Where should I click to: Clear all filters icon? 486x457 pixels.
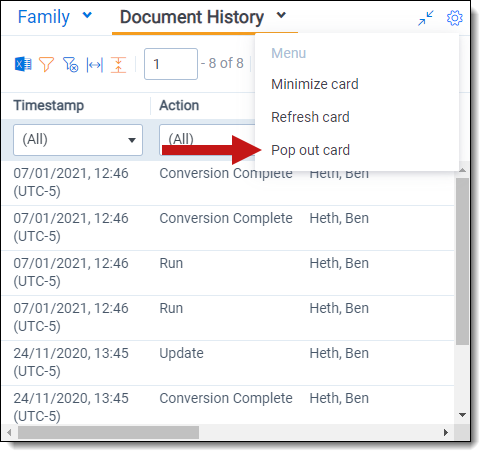(70, 64)
